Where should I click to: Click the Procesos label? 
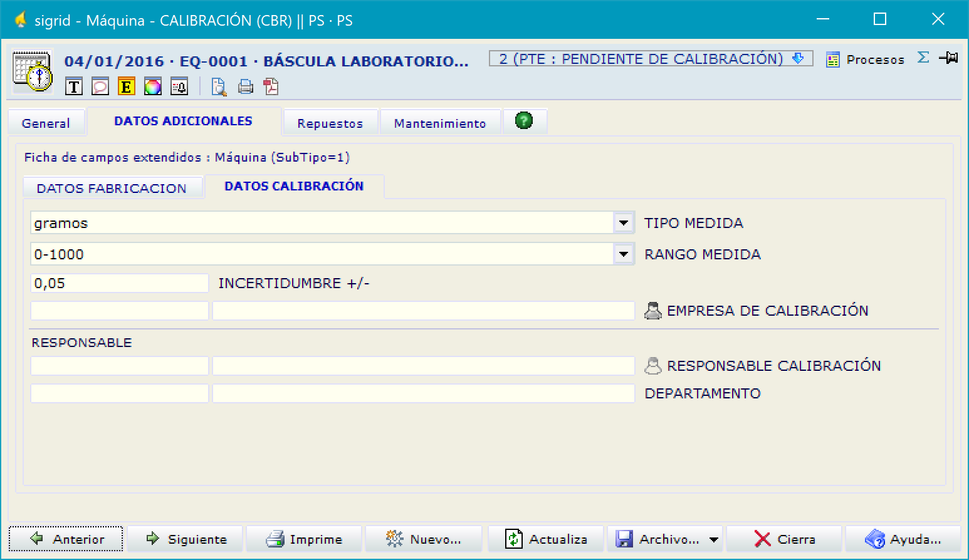click(875, 60)
